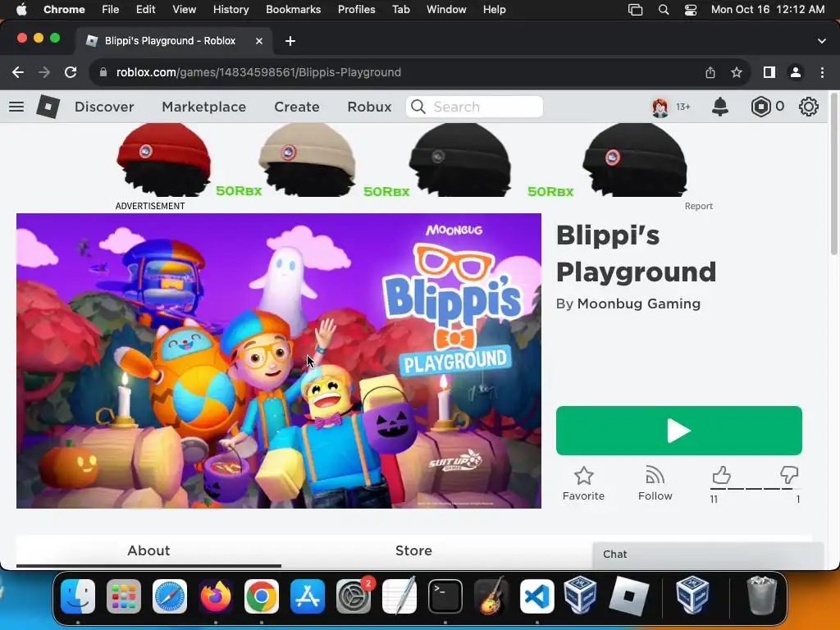Click the Blippi's Playground game thumbnail
The image size is (840, 630).
(x=279, y=361)
